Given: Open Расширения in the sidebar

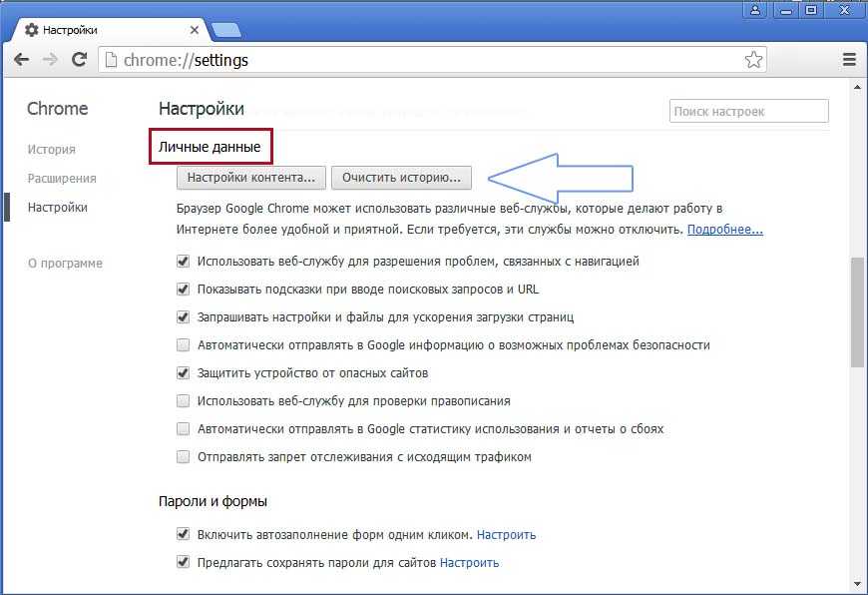Looking at the screenshot, I should coord(62,179).
